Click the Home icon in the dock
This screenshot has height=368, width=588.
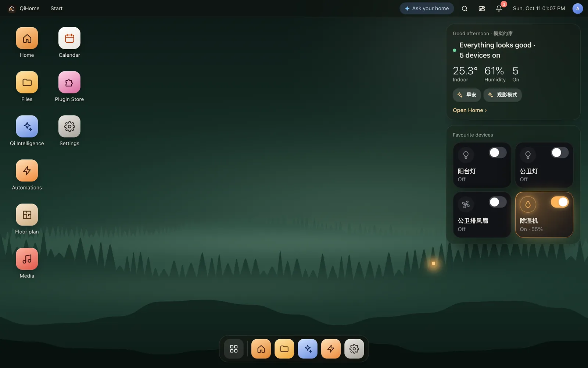pyautogui.click(x=261, y=349)
